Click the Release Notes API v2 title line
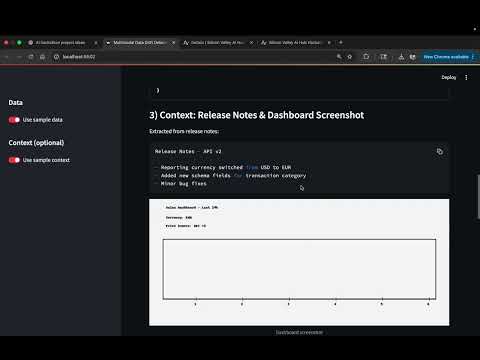 pyautogui.click(x=188, y=151)
